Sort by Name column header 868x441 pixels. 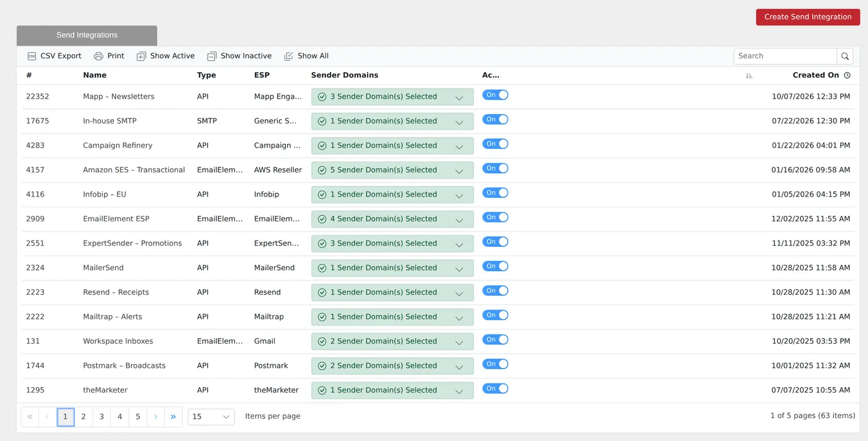(95, 75)
